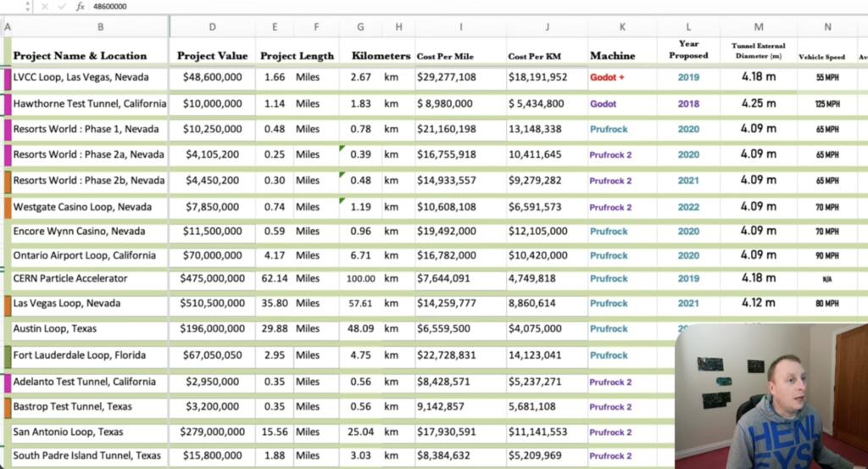Click green error indicator on 0.39 km cell
This screenshot has height=469, width=868.
coord(342,148)
